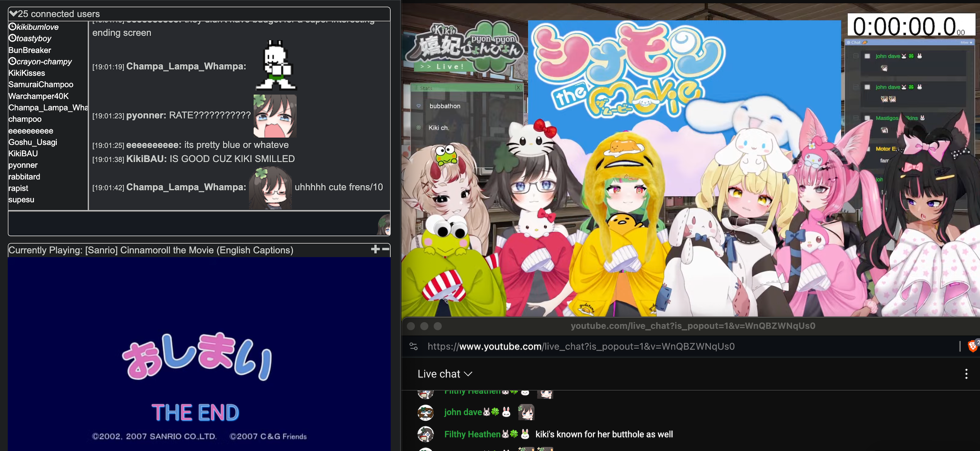Viewport: 980px width, 451px height.
Task: Click the Kiki pyon pyon Live logo
Action: [x=465, y=47]
